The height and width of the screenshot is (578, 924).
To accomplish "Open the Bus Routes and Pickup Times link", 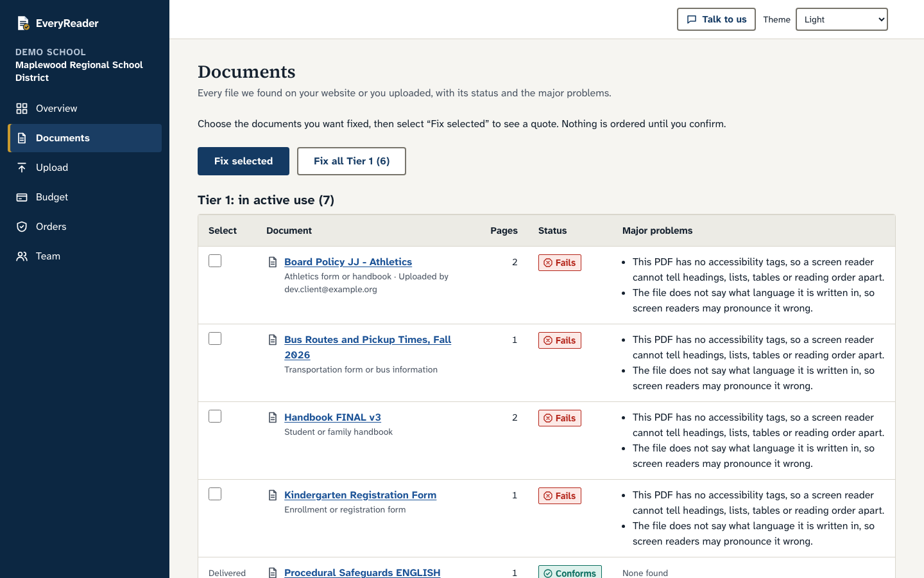I will click(x=368, y=347).
